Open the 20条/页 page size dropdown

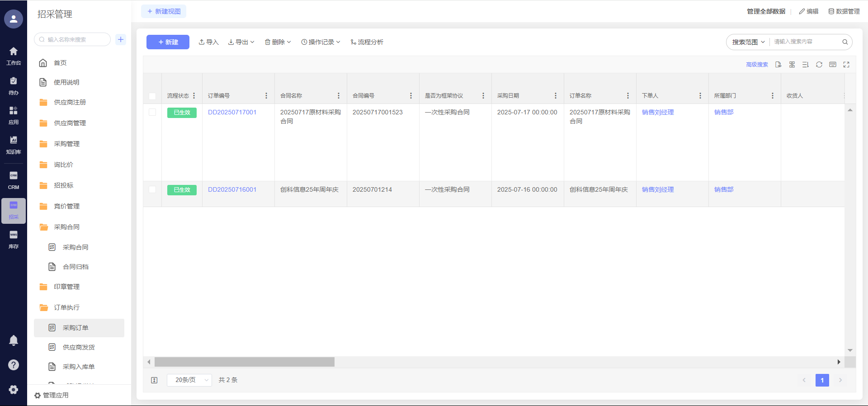189,380
